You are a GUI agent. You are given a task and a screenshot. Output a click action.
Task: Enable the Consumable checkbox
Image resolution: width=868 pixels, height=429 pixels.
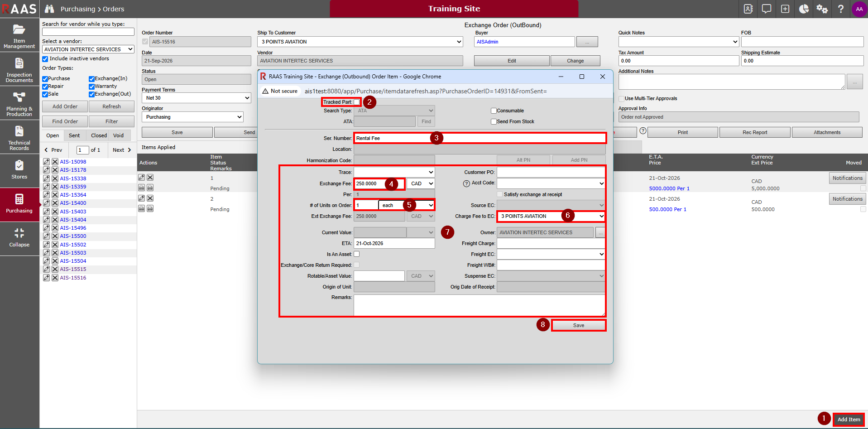(x=494, y=111)
